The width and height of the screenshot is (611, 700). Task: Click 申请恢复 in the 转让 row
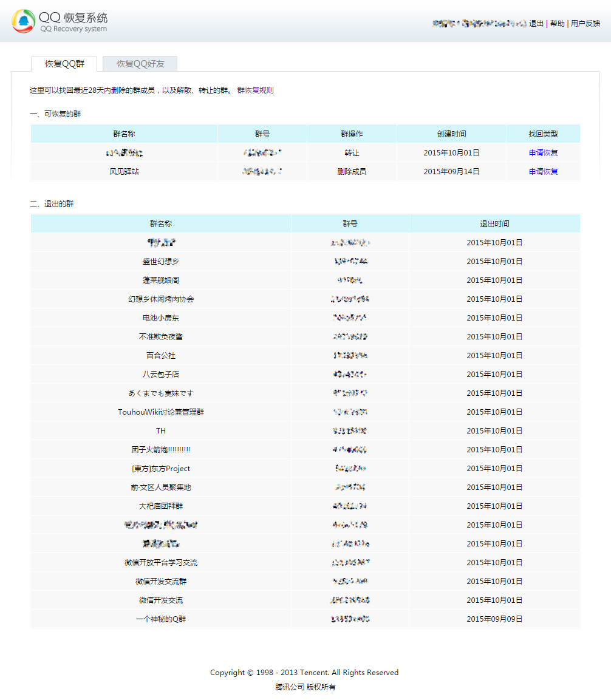click(543, 152)
